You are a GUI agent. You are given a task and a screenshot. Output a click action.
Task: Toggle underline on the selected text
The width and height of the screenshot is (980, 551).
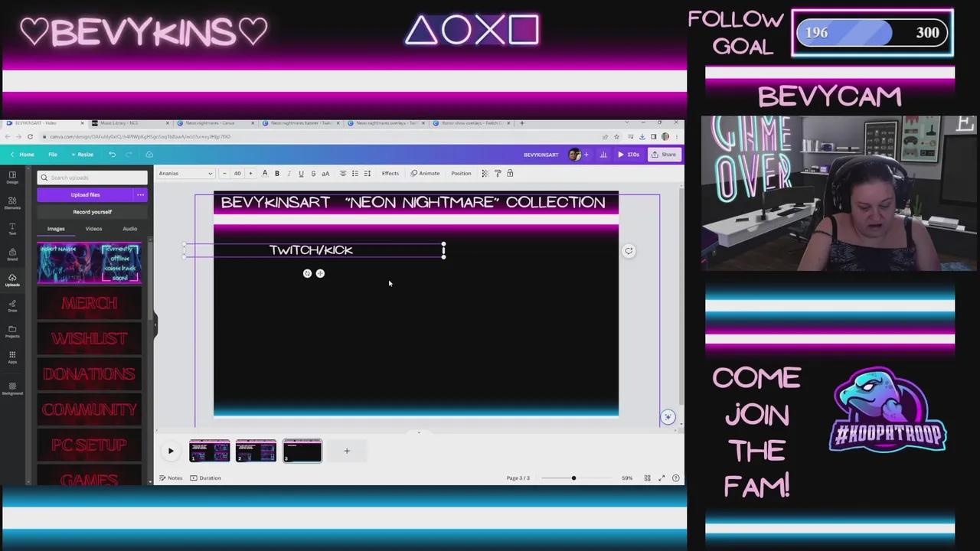click(301, 174)
